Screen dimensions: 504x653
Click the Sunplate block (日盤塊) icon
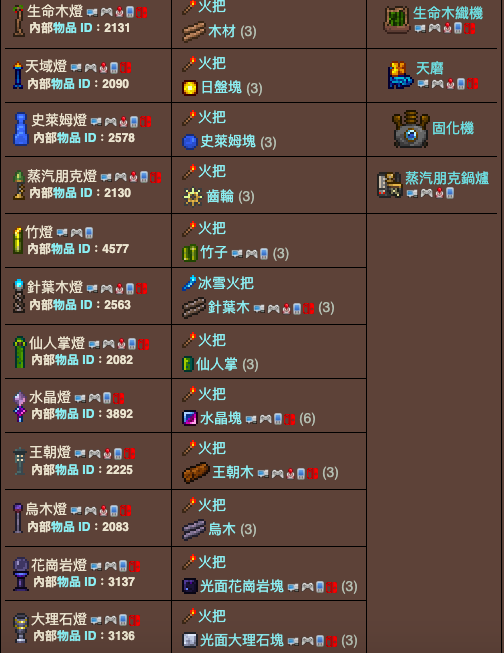(x=190, y=88)
